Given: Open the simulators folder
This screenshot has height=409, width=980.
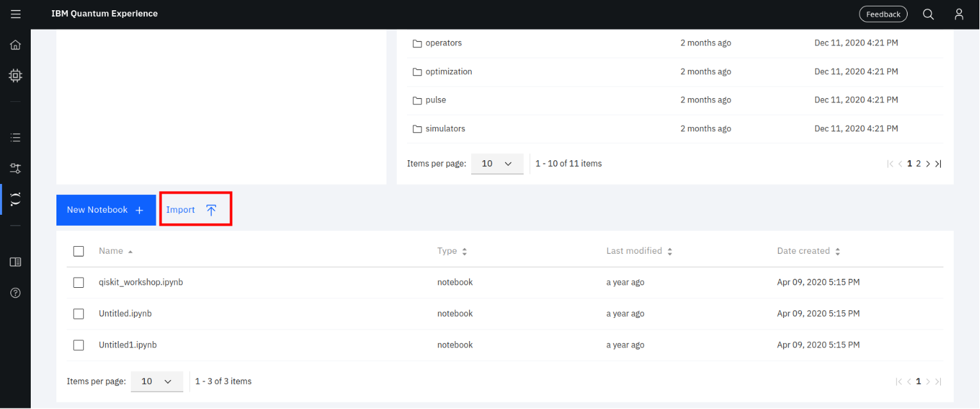Looking at the screenshot, I should click(x=445, y=129).
